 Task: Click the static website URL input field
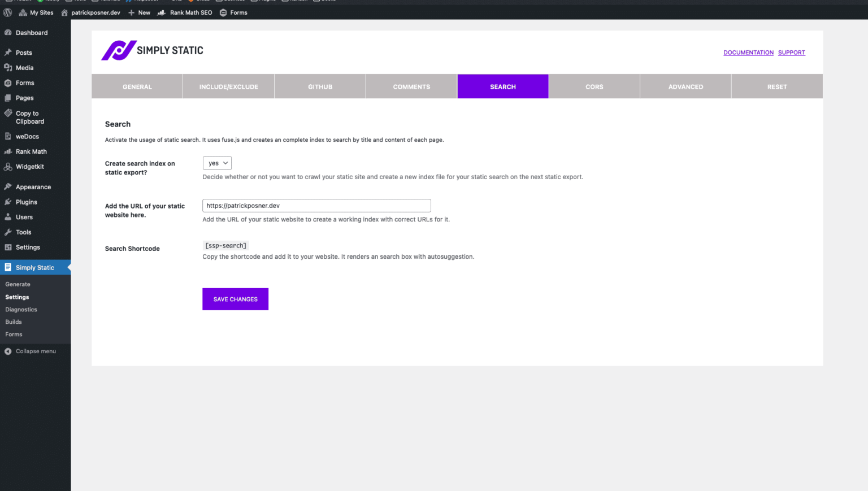[316, 205]
